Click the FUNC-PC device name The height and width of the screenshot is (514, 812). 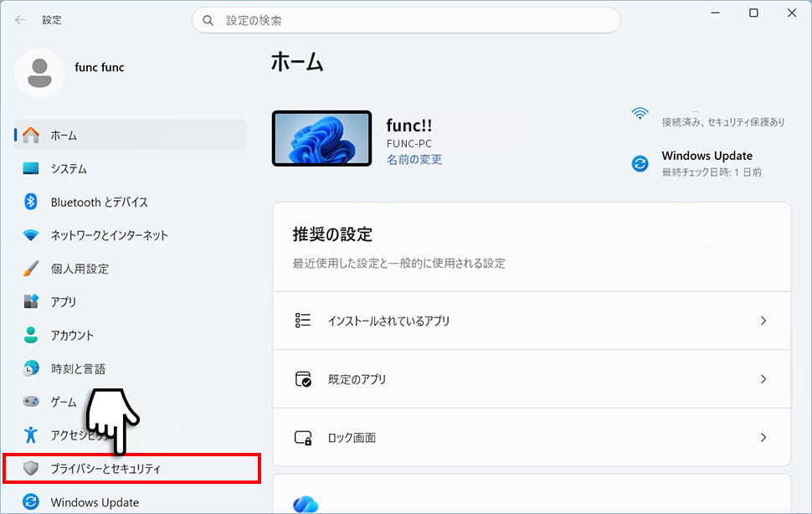click(409, 143)
